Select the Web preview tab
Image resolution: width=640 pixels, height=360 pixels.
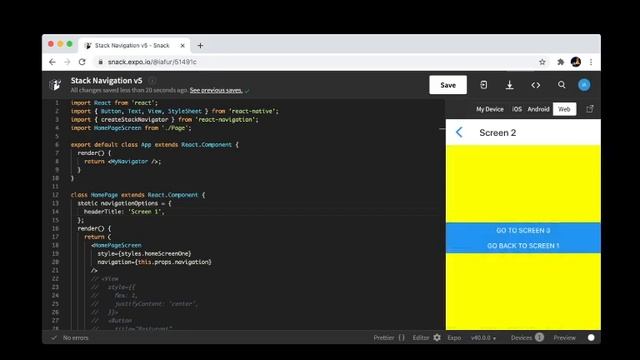(x=564, y=109)
